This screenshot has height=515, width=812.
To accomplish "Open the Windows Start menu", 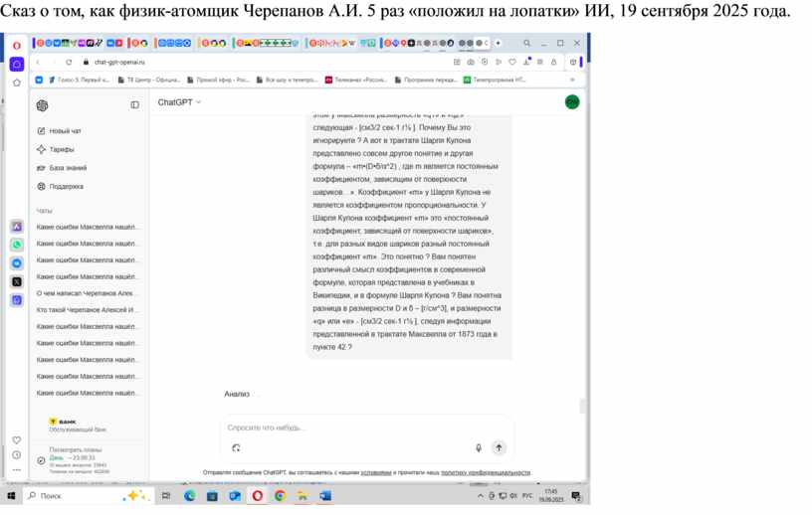I will 11,496.
